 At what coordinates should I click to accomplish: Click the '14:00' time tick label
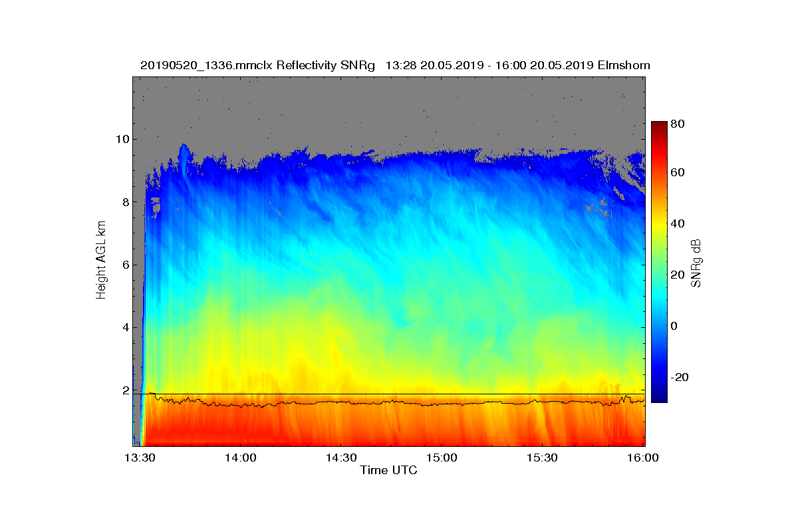[240, 458]
